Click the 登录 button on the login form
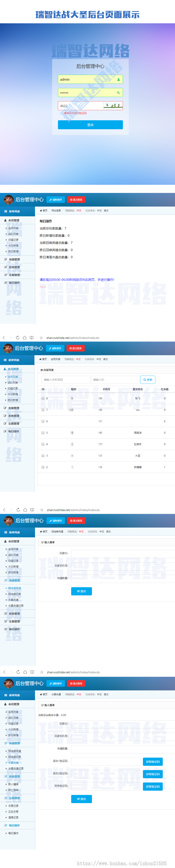This screenshot has height=868, width=175. click(90, 125)
